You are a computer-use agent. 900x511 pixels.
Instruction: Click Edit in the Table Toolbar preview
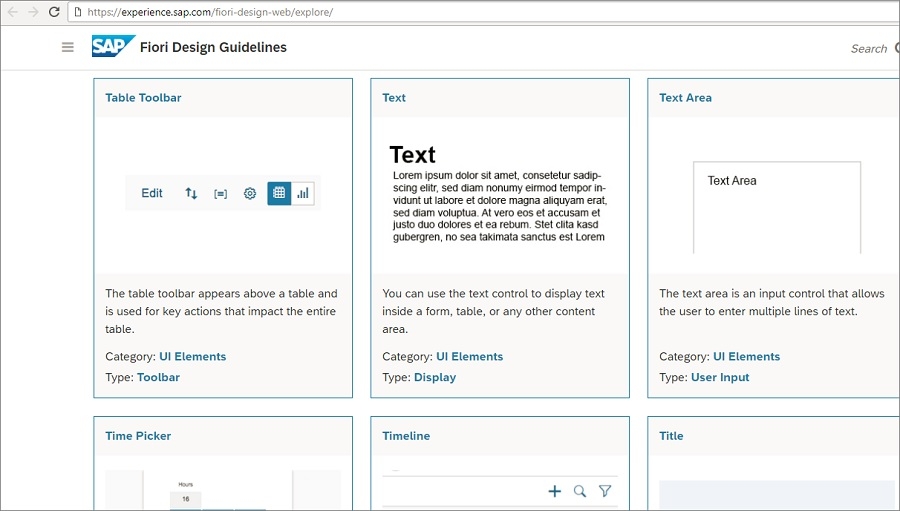[152, 193]
